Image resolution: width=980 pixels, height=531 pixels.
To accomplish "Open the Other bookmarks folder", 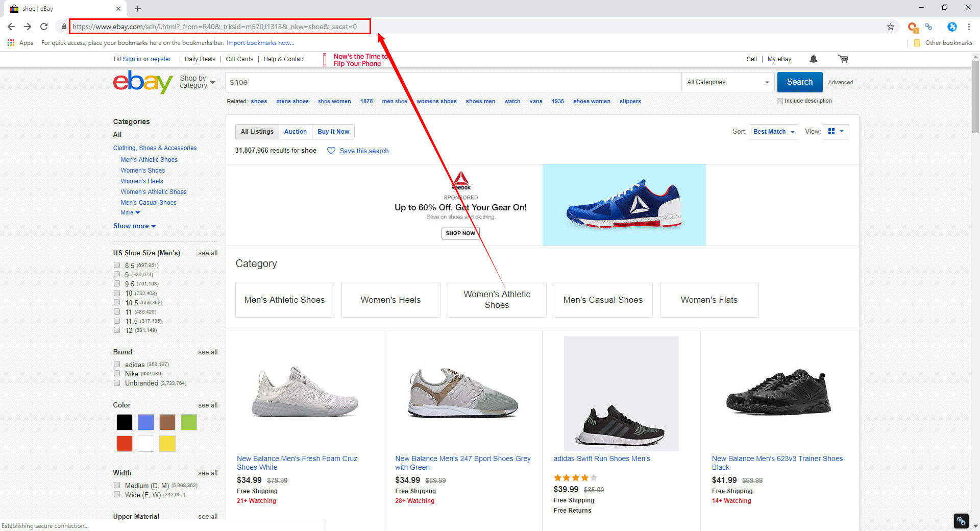I will pos(943,43).
